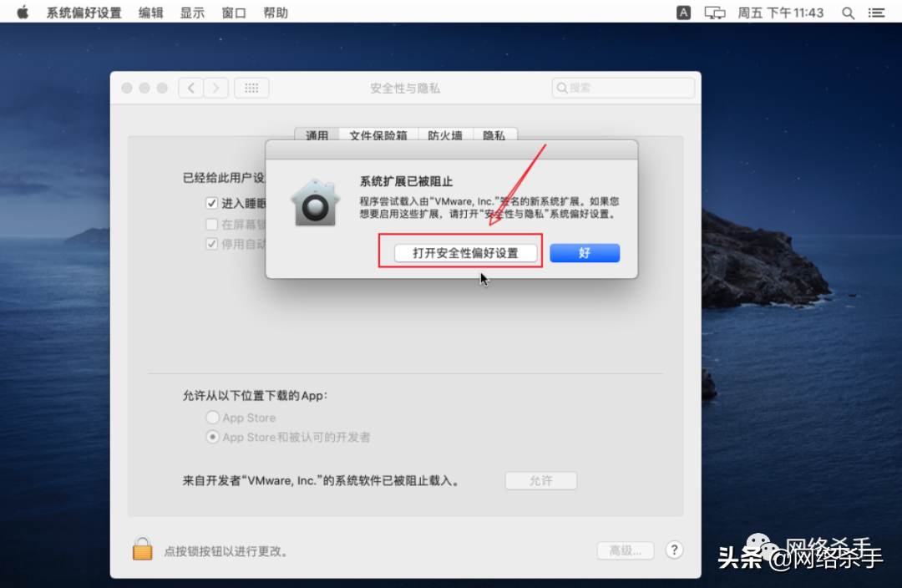The image size is (902, 588).
Task: Click the VMware blocked software message
Action: (321, 480)
